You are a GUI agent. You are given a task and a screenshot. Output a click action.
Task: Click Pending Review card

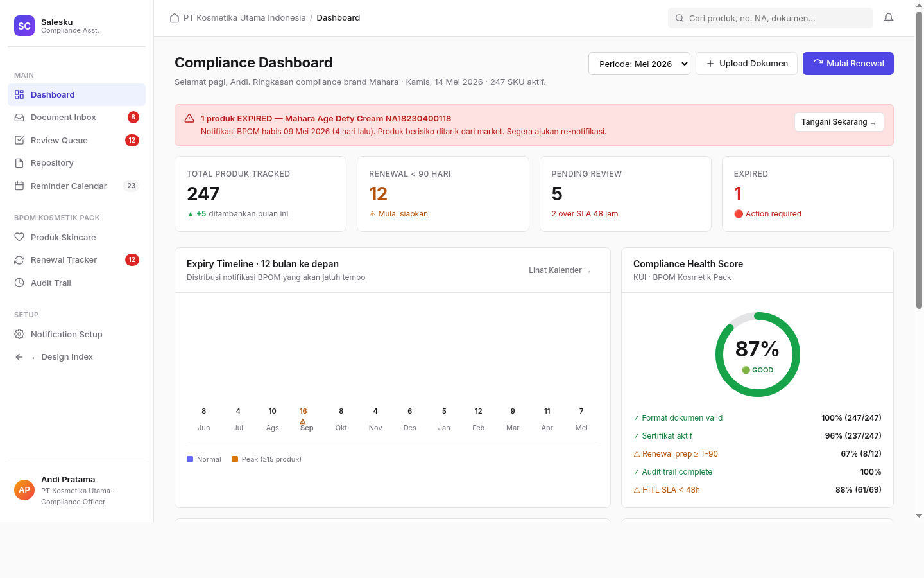626,194
